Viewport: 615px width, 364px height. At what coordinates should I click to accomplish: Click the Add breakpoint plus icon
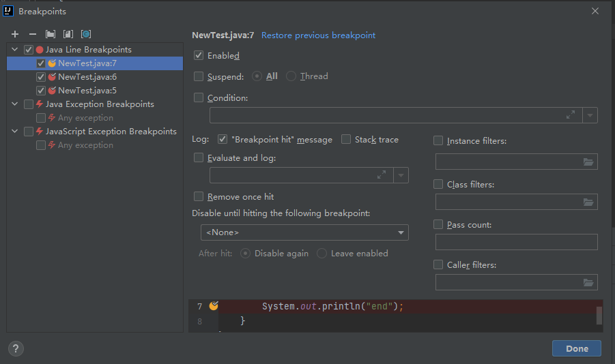pos(15,34)
